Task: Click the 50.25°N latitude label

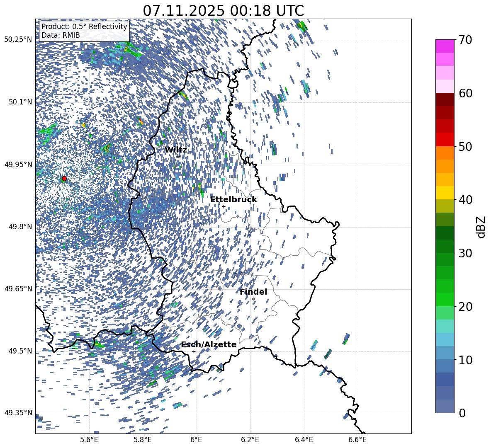Action: coord(18,40)
